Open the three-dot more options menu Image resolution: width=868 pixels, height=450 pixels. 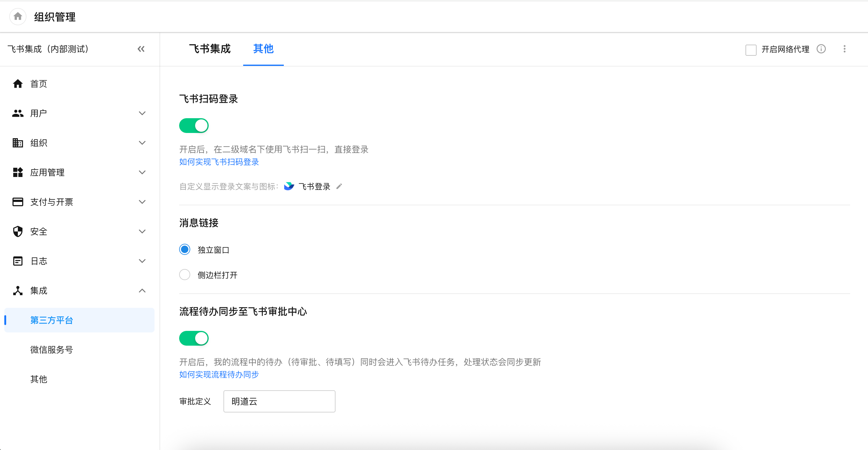(844, 49)
